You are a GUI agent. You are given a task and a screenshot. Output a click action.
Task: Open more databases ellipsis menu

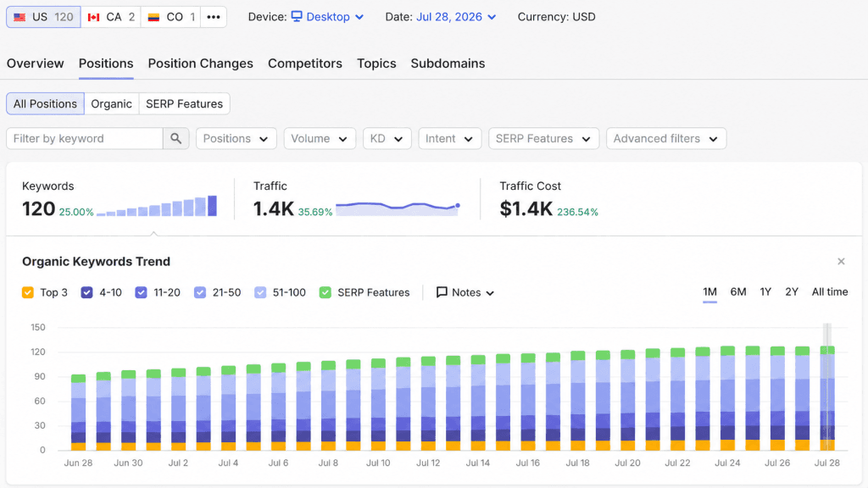(213, 17)
